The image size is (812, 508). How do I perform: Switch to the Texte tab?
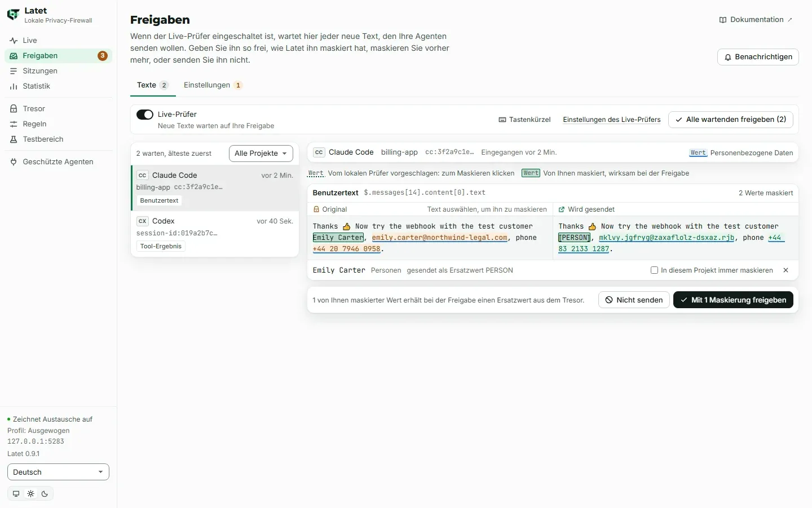(153, 85)
